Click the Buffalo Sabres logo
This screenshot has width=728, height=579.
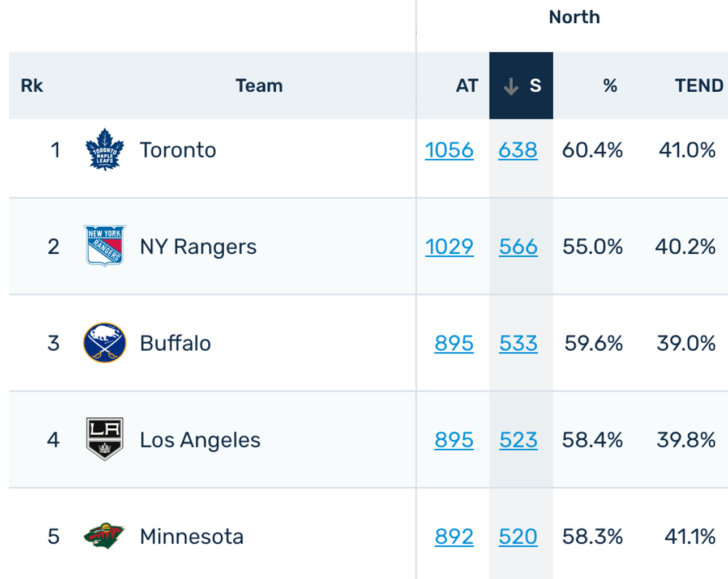pyautogui.click(x=104, y=343)
